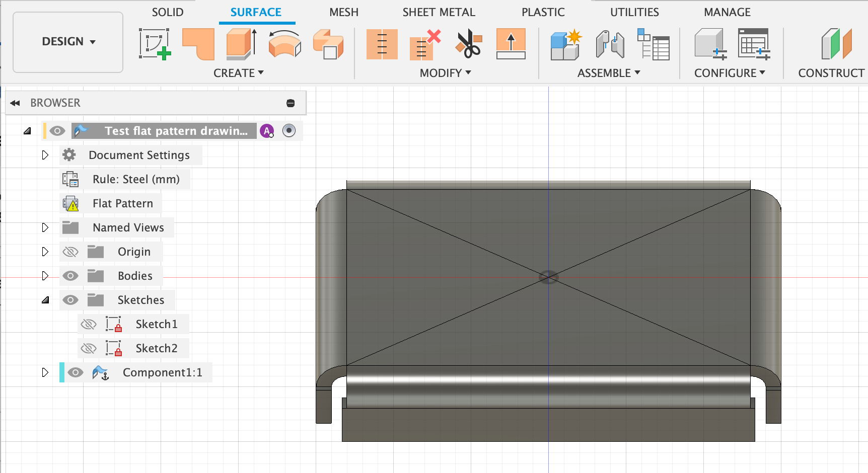Switch to the SHEET METAL tab
The height and width of the screenshot is (473, 868).
(439, 12)
